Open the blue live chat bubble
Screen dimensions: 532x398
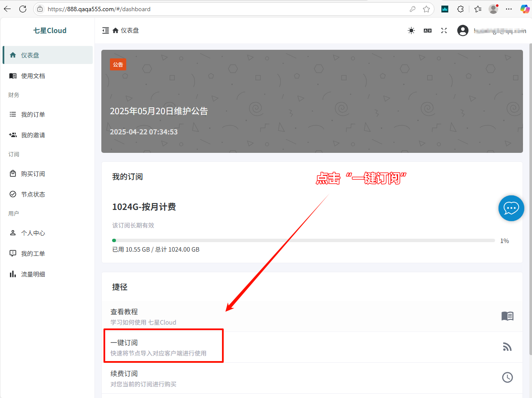(511, 208)
